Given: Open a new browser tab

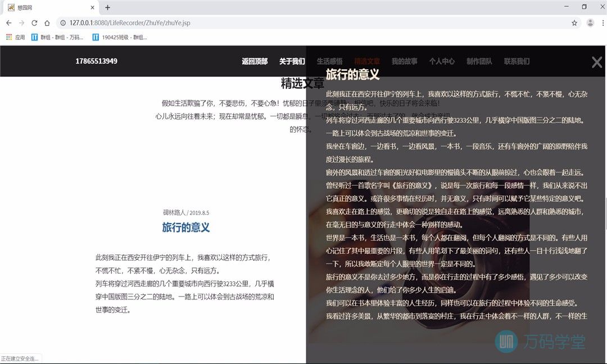Looking at the screenshot, I should pos(107,7).
